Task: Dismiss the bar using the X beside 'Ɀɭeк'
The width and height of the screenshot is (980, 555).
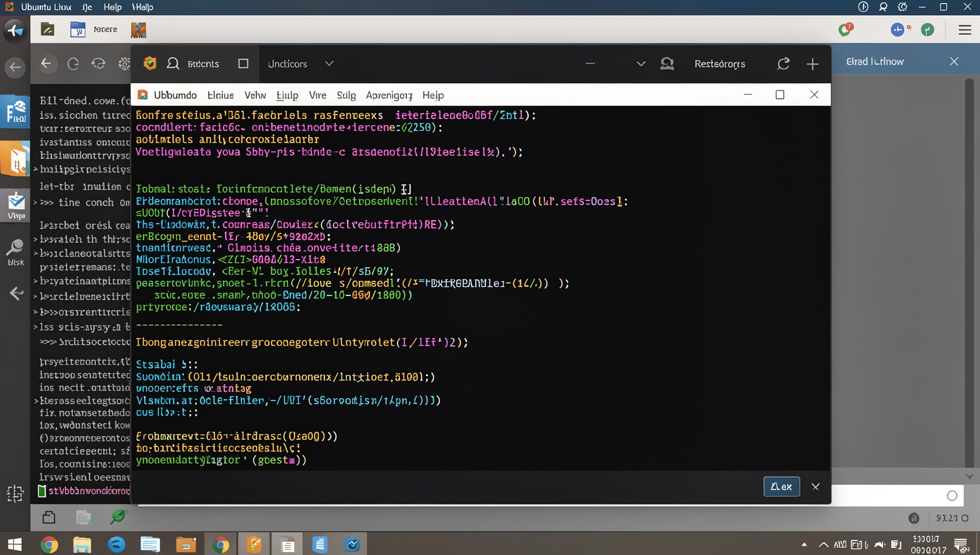Action: [x=815, y=486]
